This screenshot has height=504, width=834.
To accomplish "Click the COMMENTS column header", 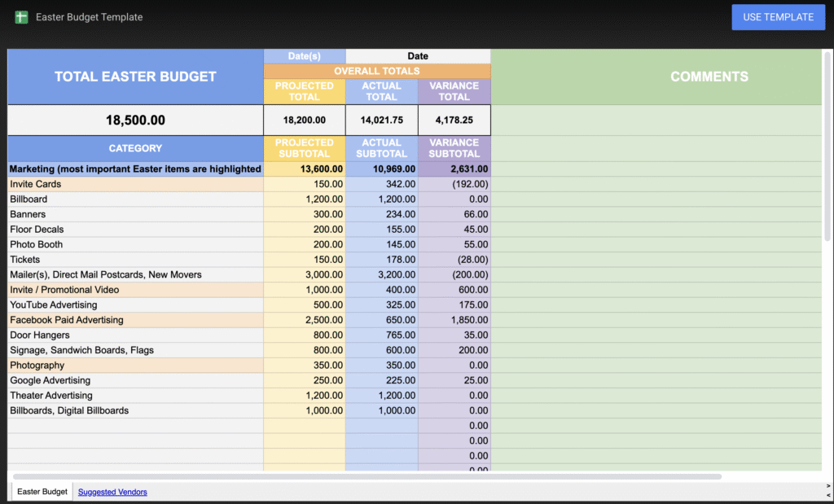I will (x=697, y=77).
